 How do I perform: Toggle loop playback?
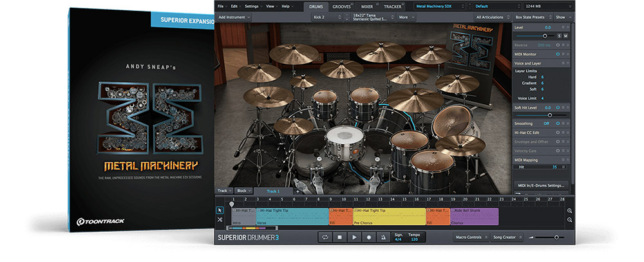tap(325, 237)
